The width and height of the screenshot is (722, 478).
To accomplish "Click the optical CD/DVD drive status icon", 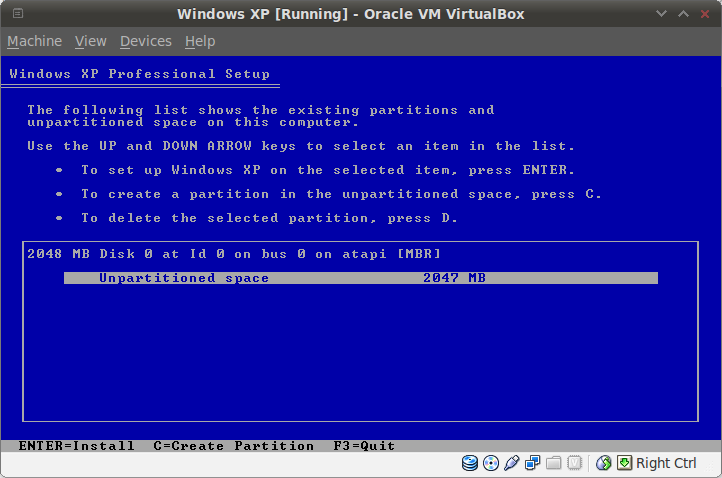I will point(491,463).
